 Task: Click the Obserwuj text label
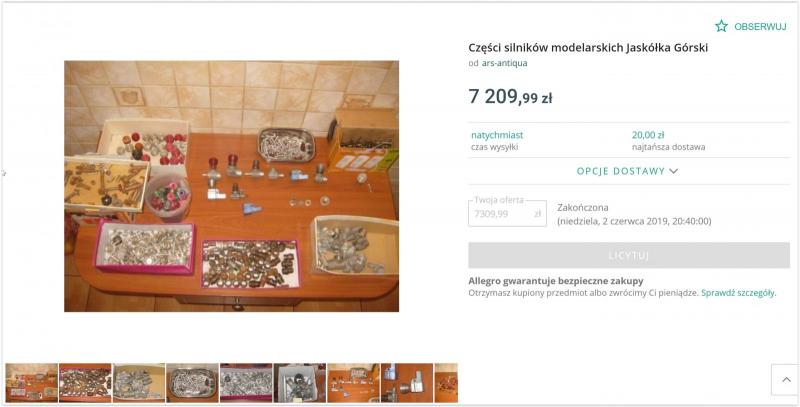[x=760, y=27]
